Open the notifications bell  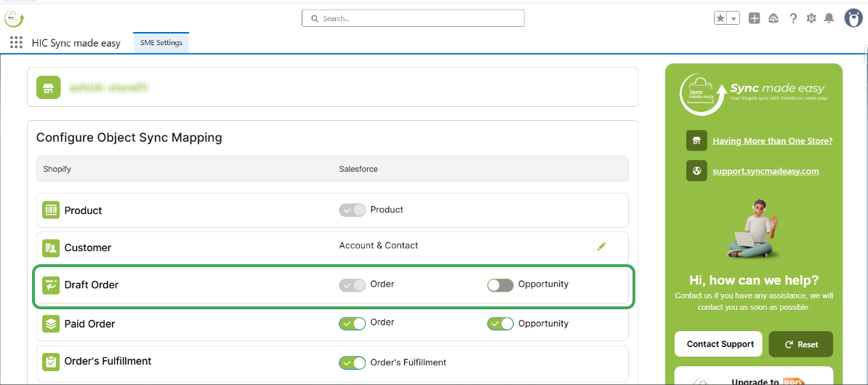829,18
